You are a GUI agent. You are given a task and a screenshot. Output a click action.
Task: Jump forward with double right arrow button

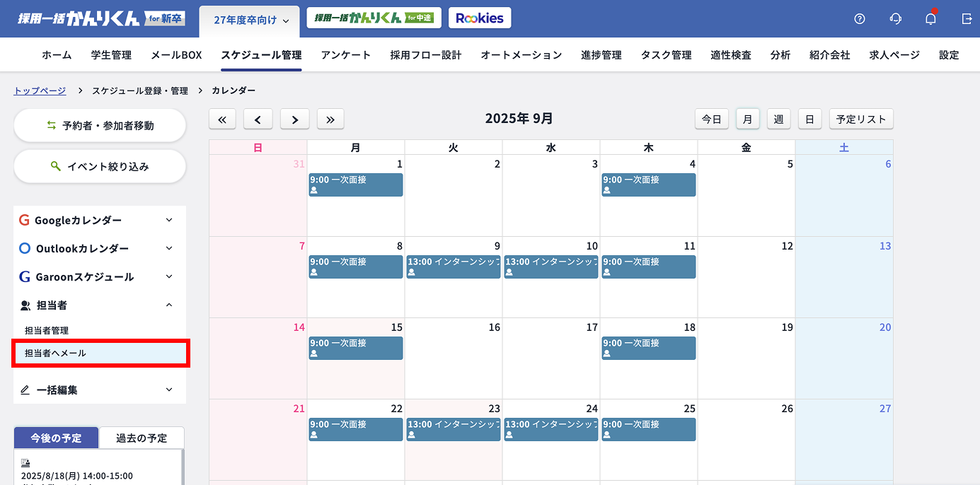(x=330, y=119)
